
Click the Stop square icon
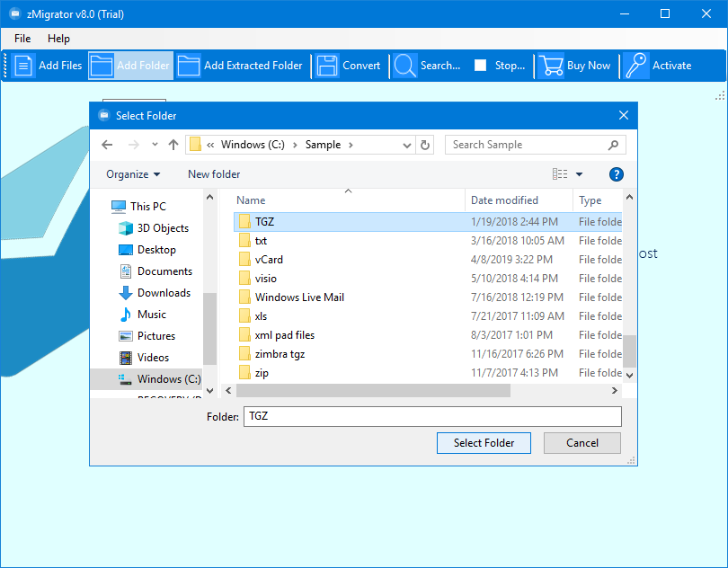coord(481,66)
